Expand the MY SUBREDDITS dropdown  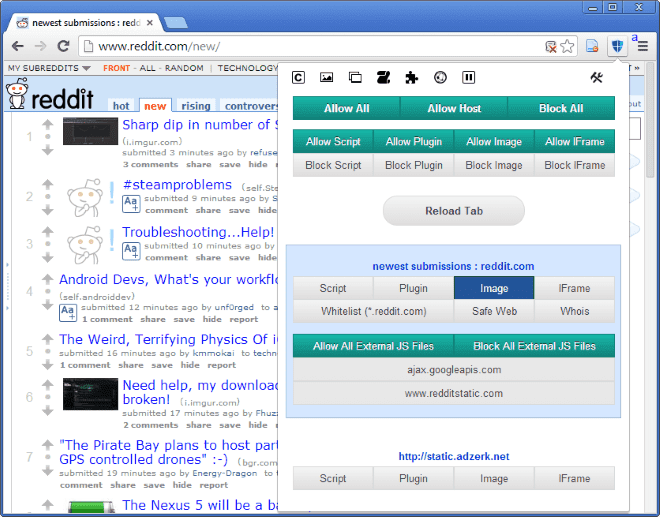50,68
